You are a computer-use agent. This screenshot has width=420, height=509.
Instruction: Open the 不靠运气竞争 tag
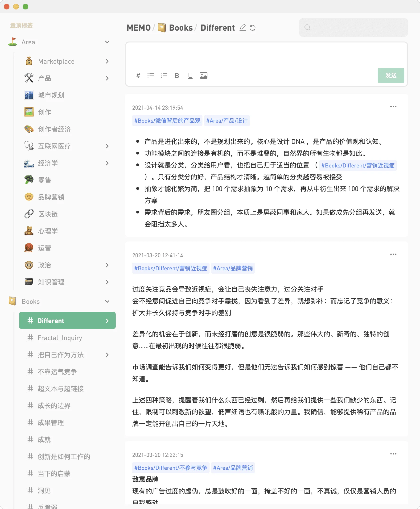[x=67, y=371]
